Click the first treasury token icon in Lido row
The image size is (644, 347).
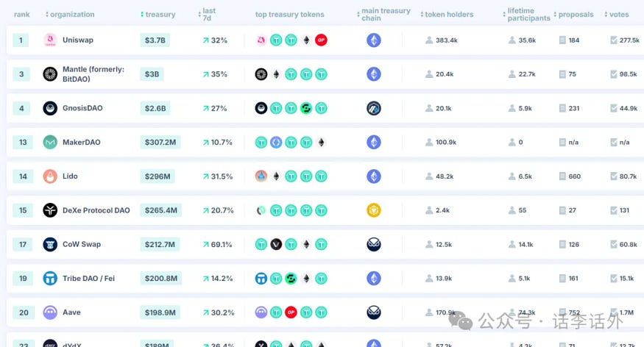point(261,176)
